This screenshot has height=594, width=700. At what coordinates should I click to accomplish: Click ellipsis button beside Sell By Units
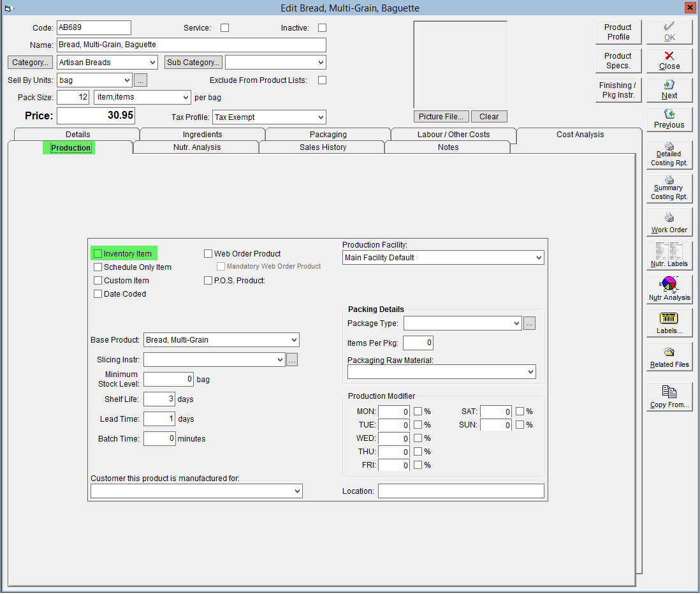(141, 80)
